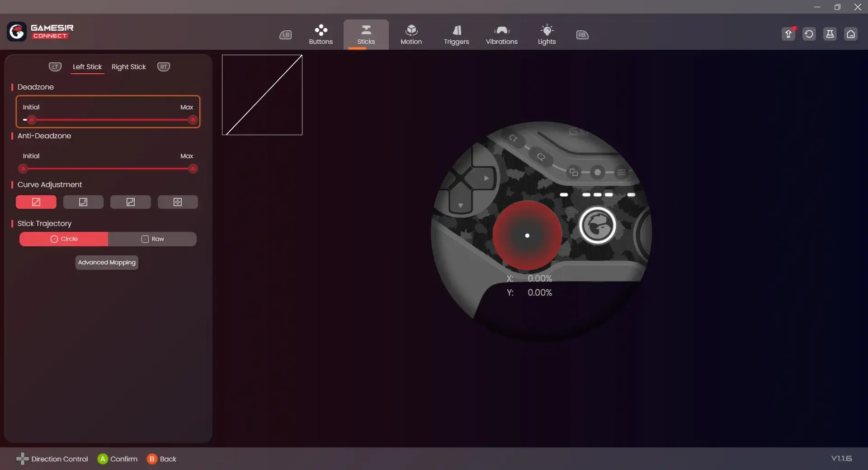Image resolution: width=868 pixels, height=470 pixels.
Task: Open the Triggers settings tab
Action: tap(456, 35)
